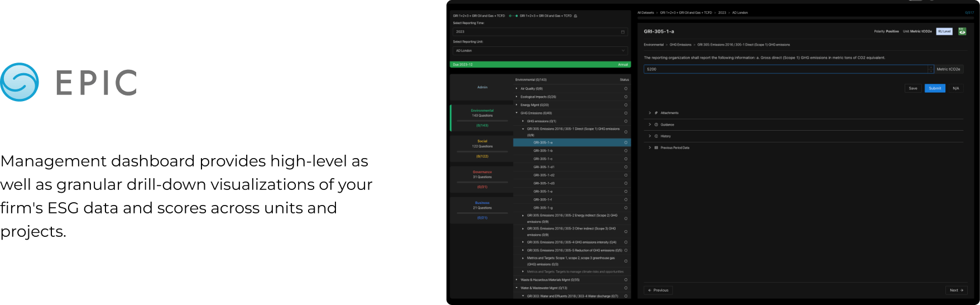
Task: Click the clock icon next to History
Action: (656, 136)
